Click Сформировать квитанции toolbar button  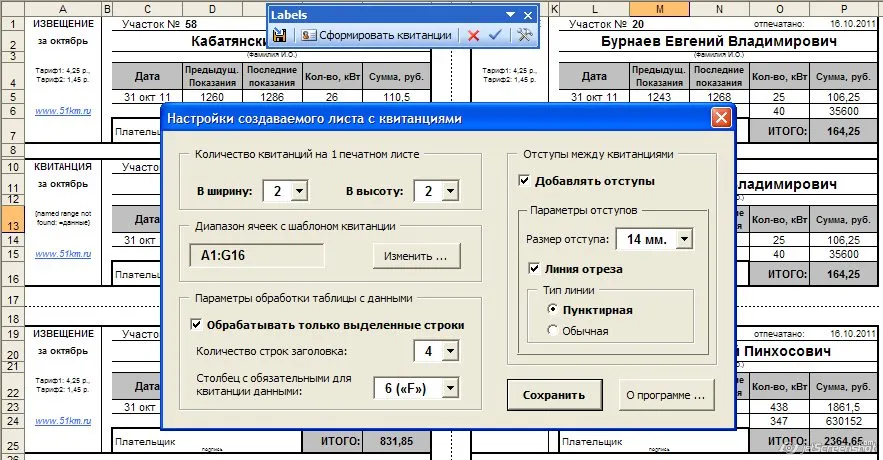click(376, 35)
